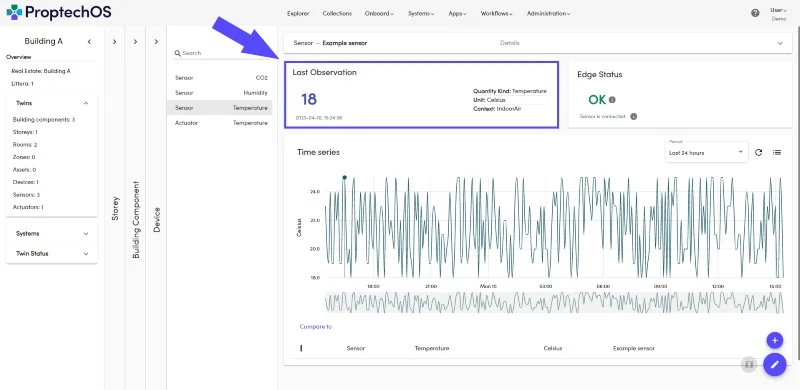The image size is (800, 390).
Task: Click the series color marker in legend row
Action: click(x=301, y=348)
